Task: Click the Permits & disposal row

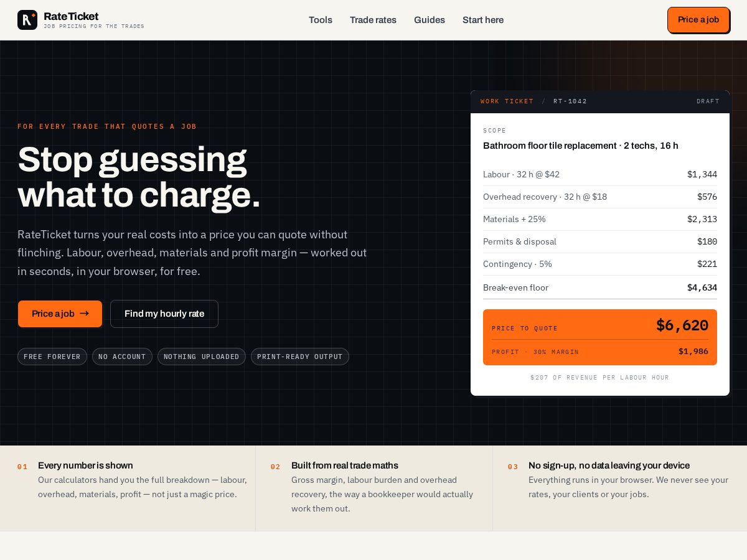Action: click(x=600, y=241)
